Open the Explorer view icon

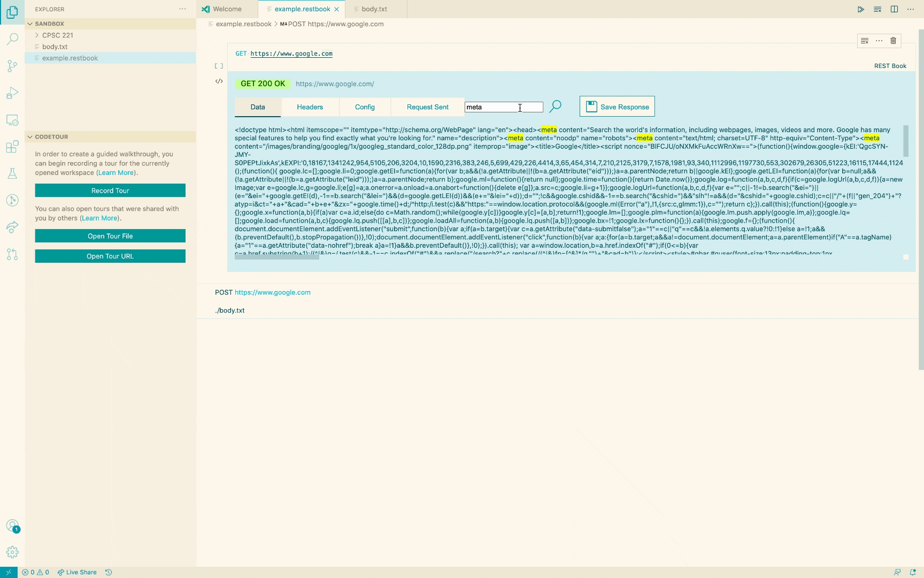click(x=12, y=12)
